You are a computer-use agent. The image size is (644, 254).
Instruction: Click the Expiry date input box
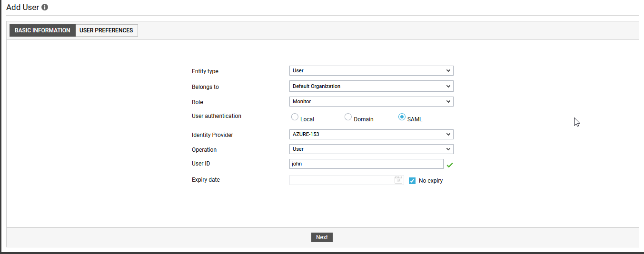pyautogui.click(x=341, y=180)
